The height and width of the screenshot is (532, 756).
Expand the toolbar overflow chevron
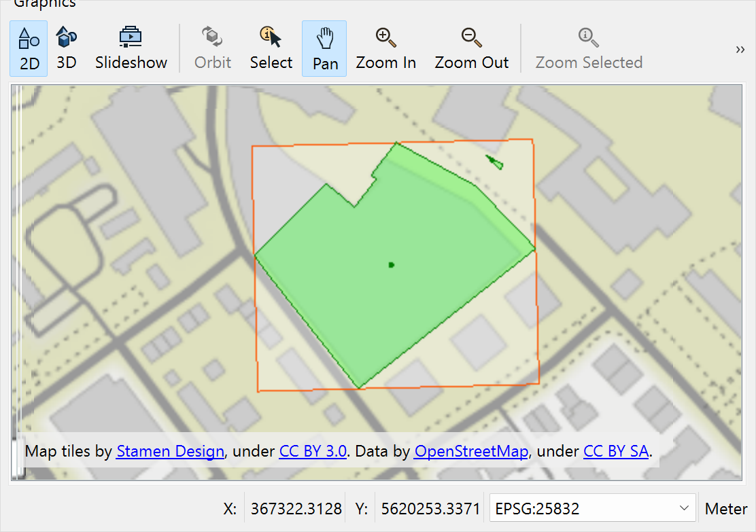tap(740, 49)
